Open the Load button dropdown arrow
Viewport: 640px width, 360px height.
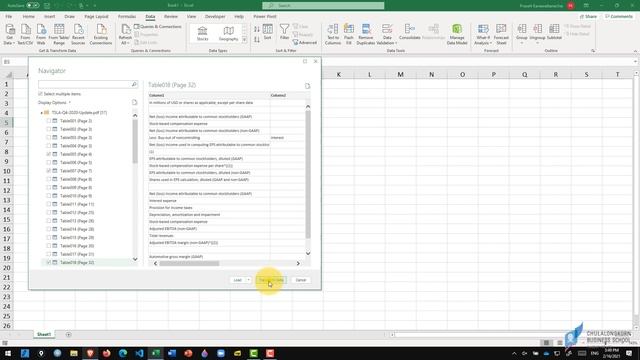coord(248,280)
